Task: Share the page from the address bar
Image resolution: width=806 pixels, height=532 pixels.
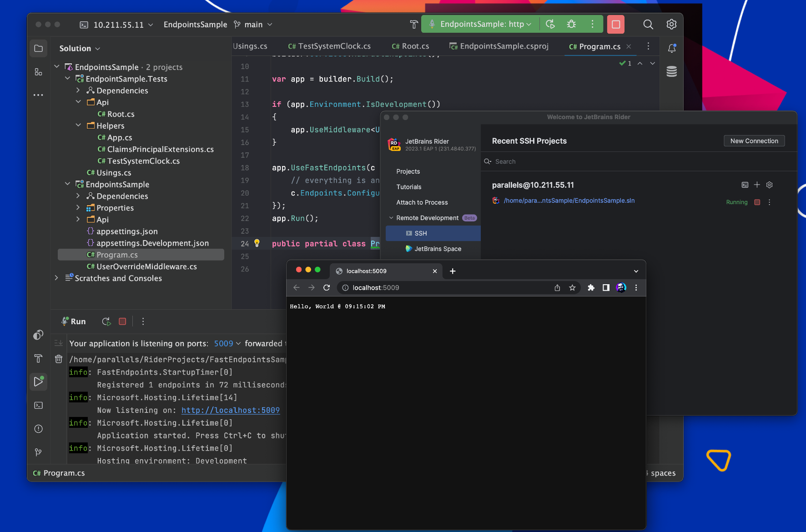Action: 557,288
